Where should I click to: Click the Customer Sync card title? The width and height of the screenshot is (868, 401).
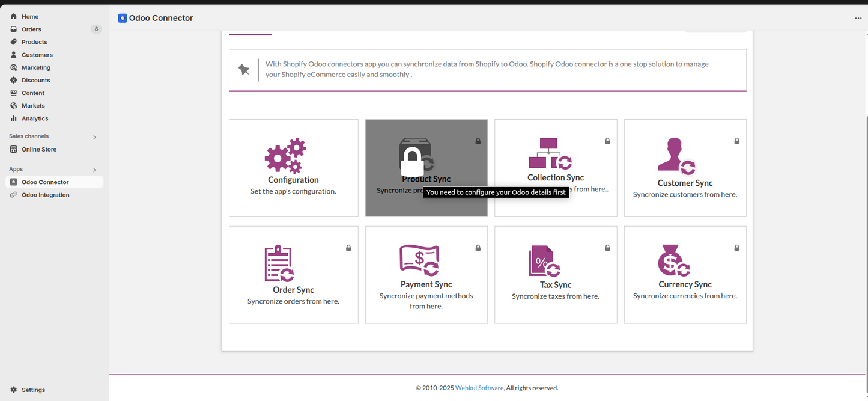click(685, 183)
